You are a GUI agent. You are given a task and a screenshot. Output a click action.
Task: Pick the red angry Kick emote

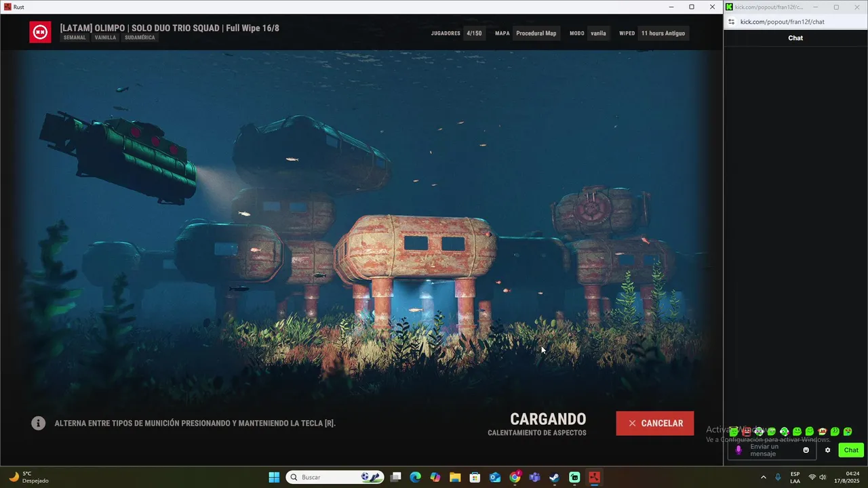pyautogui.click(x=747, y=431)
